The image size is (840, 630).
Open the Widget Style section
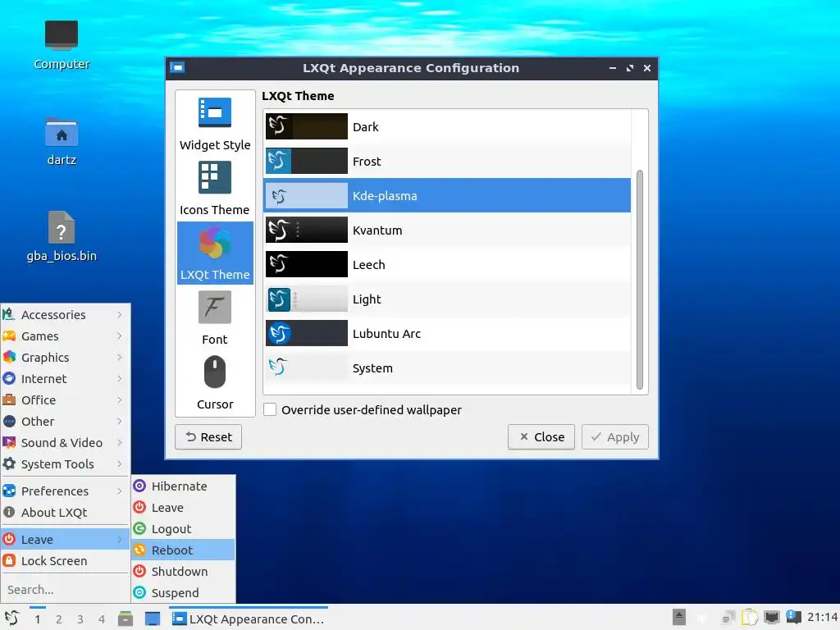click(x=215, y=125)
